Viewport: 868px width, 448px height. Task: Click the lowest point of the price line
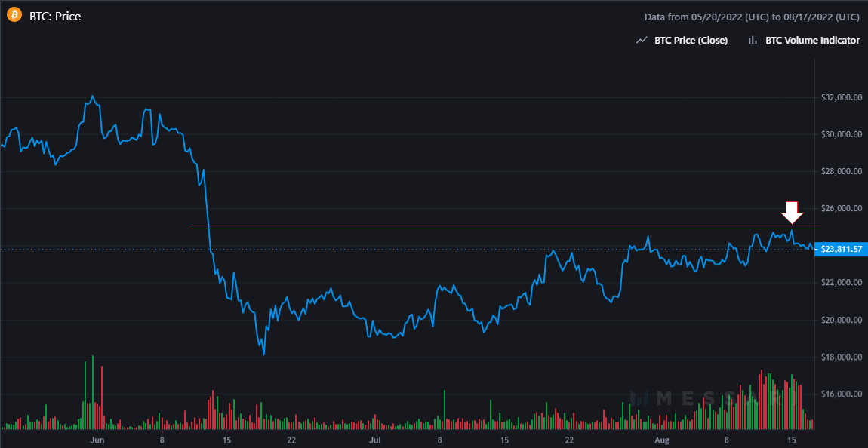263,354
